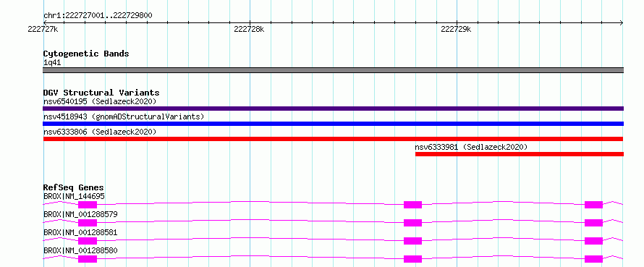Select the first exon of BROX|NM_001288580
Screen dimensions: 644x267
click(x=88, y=259)
